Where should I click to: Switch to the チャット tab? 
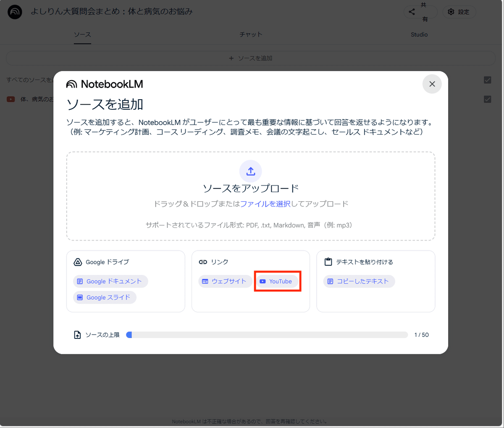click(x=251, y=34)
